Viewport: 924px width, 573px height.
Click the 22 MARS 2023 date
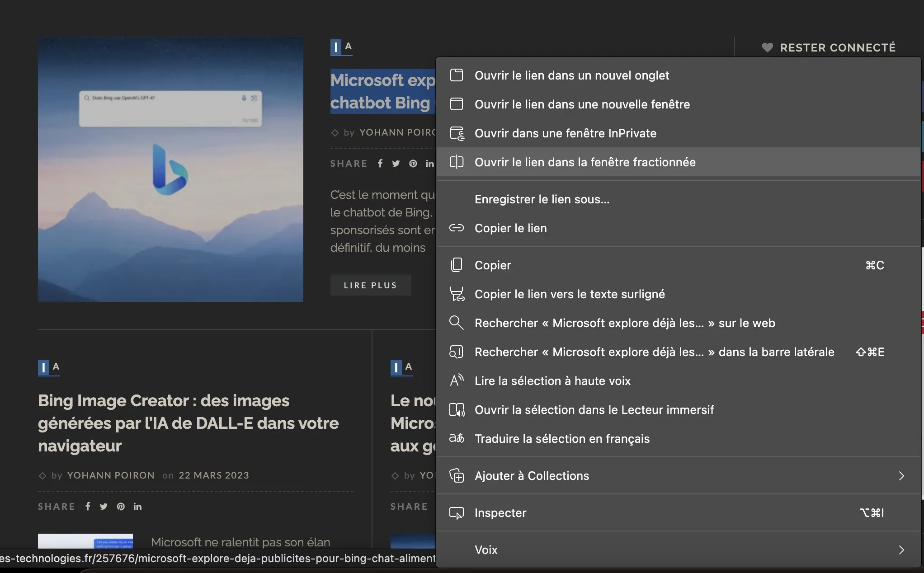point(214,475)
